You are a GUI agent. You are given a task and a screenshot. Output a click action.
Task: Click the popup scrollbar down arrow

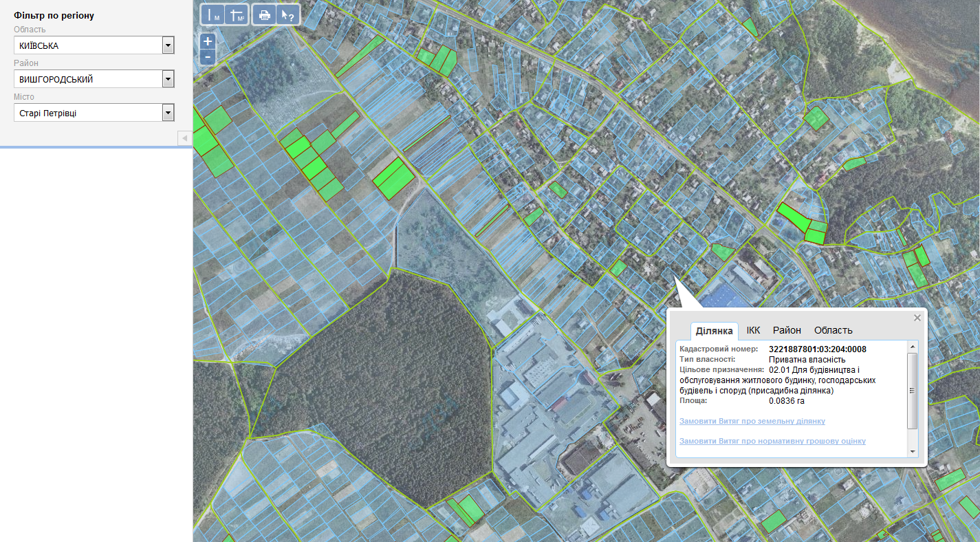[913, 451]
